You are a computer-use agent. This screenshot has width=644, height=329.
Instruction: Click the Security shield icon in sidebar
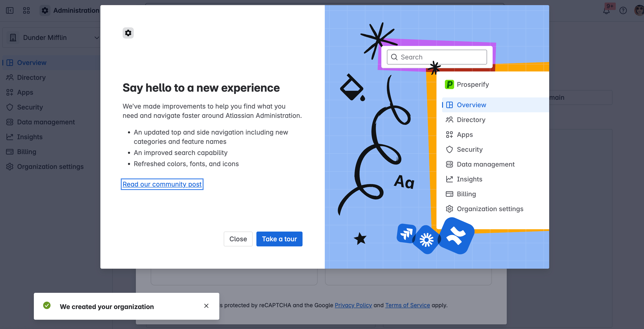(x=10, y=107)
